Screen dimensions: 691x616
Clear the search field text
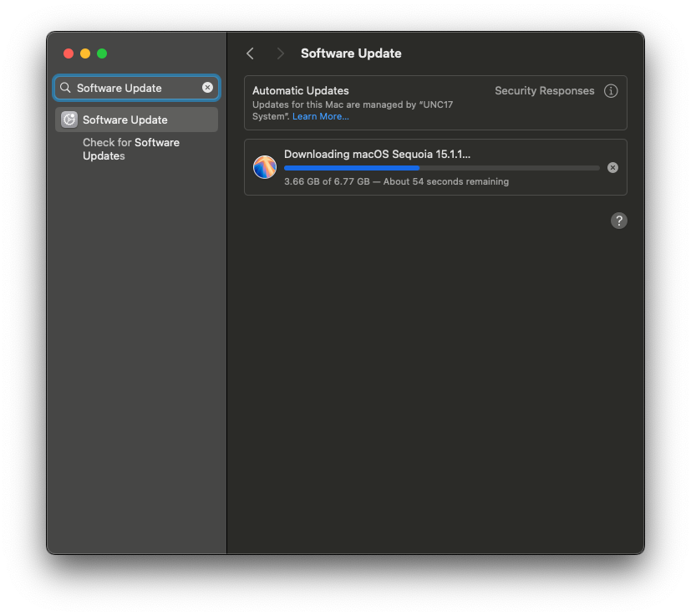coord(207,87)
